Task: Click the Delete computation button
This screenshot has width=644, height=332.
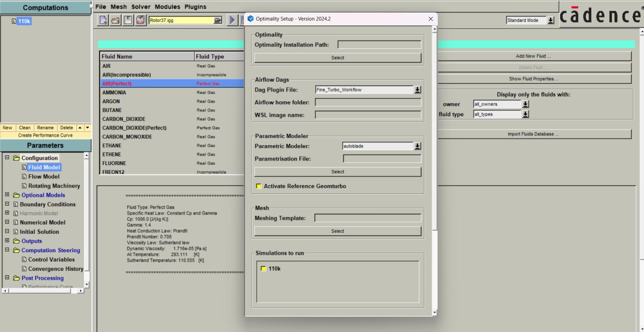Action: pos(67,128)
